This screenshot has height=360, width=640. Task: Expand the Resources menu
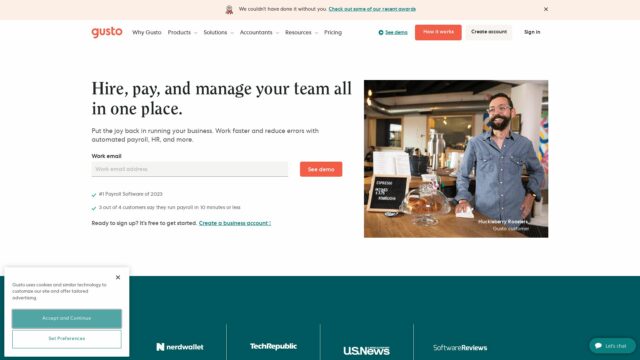(x=301, y=32)
